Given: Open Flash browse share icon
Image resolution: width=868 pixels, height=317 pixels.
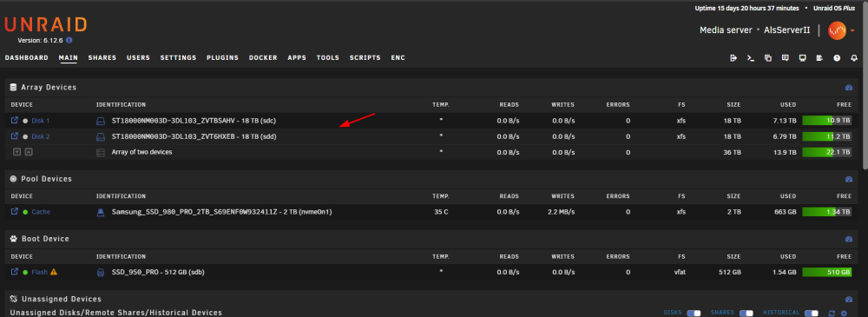Looking at the screenshot, I should (x=15, y=272).
